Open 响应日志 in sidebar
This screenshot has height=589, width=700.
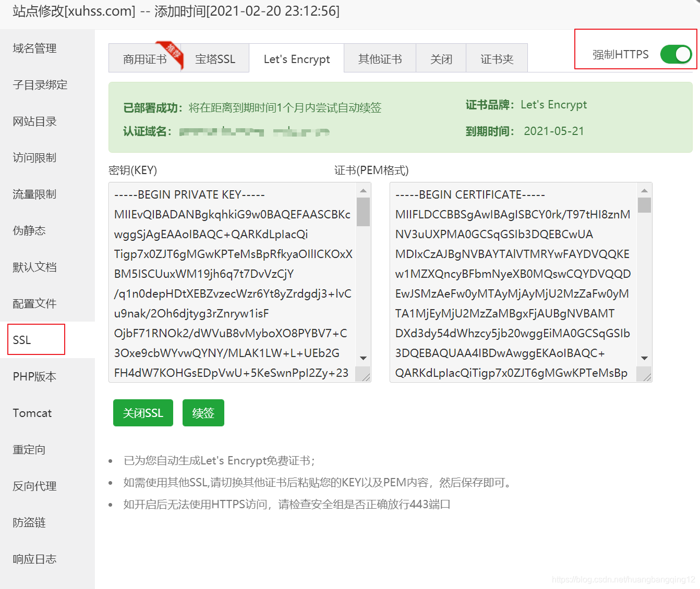[x=47, y=559]
